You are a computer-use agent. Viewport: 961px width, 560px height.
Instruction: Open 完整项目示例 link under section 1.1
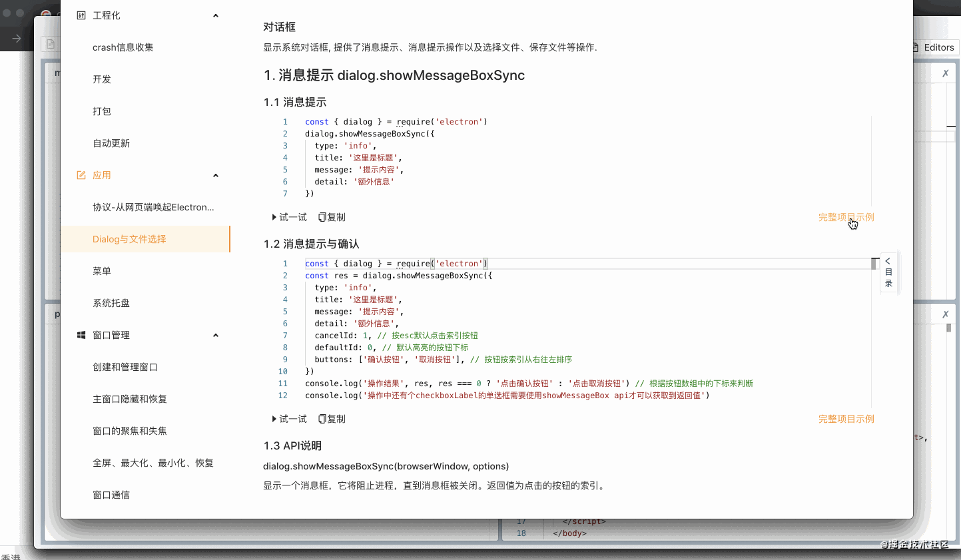tap(846, 217)
